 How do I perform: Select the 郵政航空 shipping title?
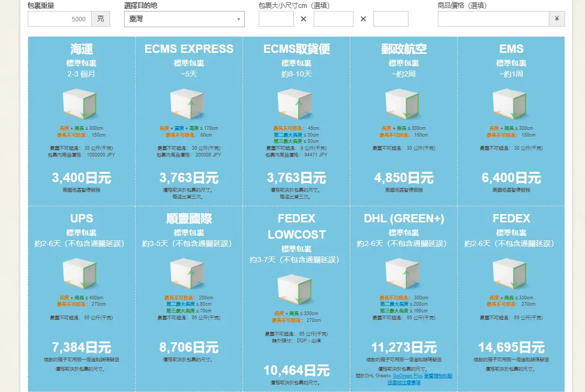[x=404, y=49]
